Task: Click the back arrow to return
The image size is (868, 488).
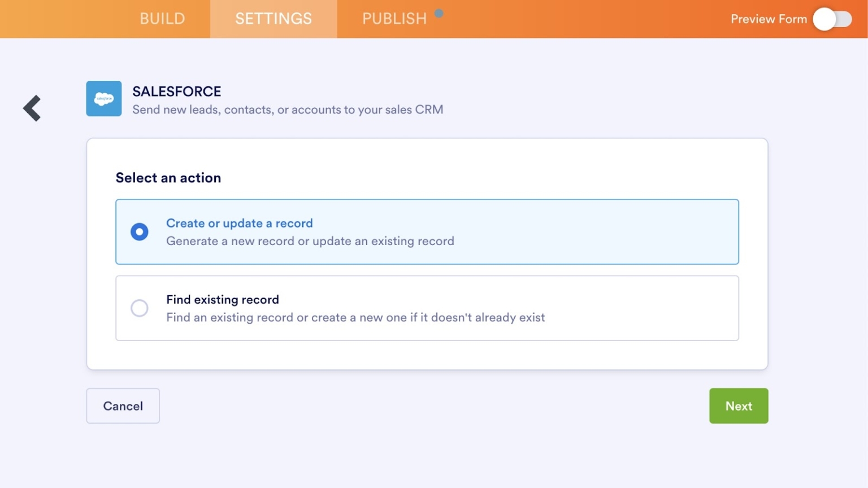Action: pos(32,108)
